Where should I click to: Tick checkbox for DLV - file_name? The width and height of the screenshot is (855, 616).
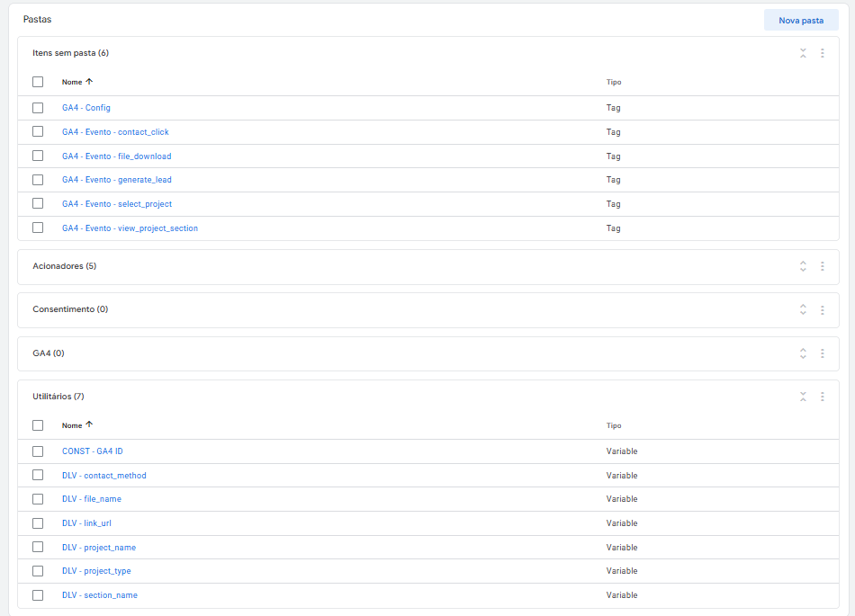38,499
